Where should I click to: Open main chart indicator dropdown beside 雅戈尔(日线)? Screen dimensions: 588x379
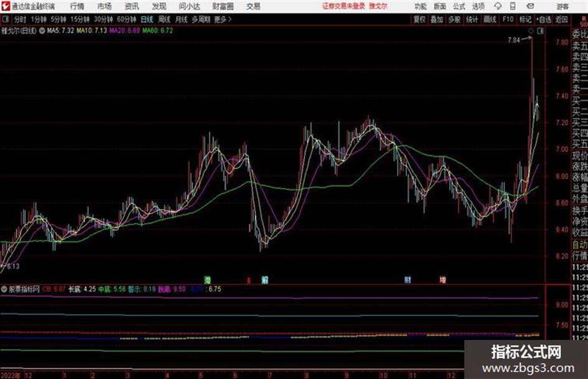point(42,30)
